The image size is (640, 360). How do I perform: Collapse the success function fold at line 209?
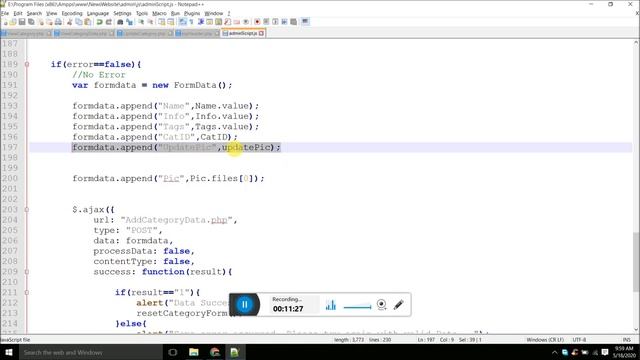click(x=27, y=272)
